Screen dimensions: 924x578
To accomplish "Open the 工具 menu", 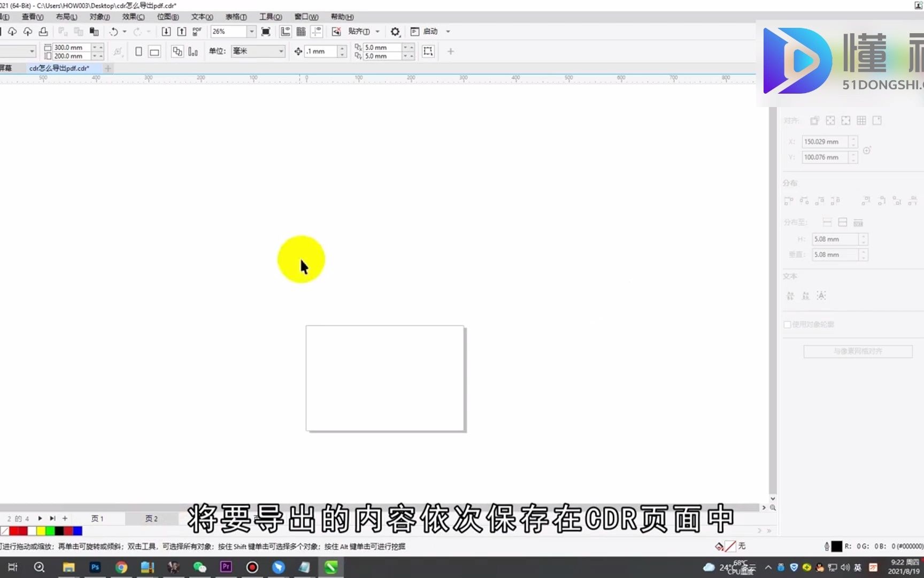I will pos(271,17).
